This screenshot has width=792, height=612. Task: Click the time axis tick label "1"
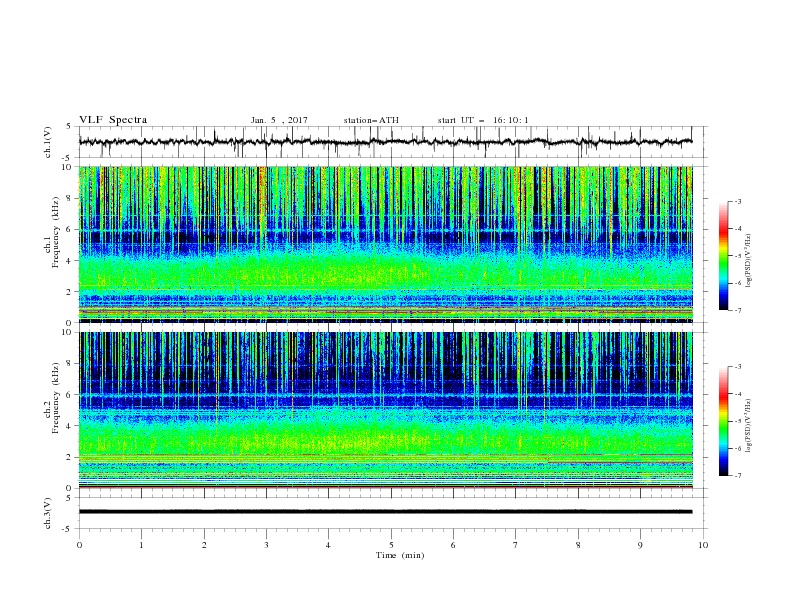(x=141, y=545)
